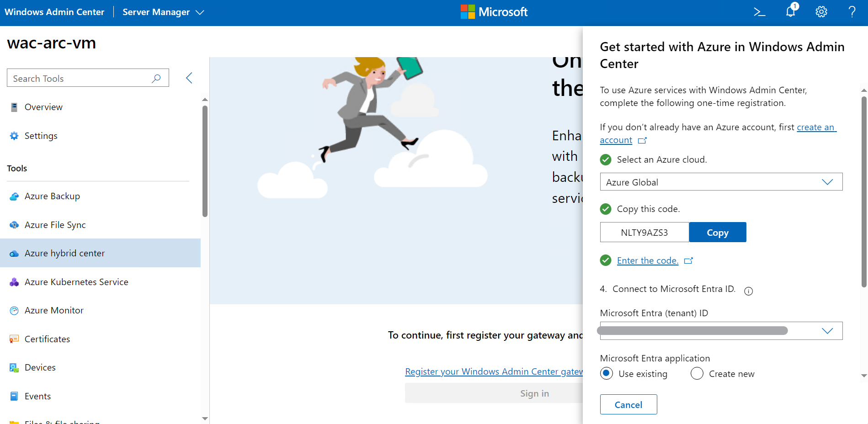Image resolution: width=868 pixels, height=424 pixels.
Task: Click the Search Tools input field
Action: point(88,78)
